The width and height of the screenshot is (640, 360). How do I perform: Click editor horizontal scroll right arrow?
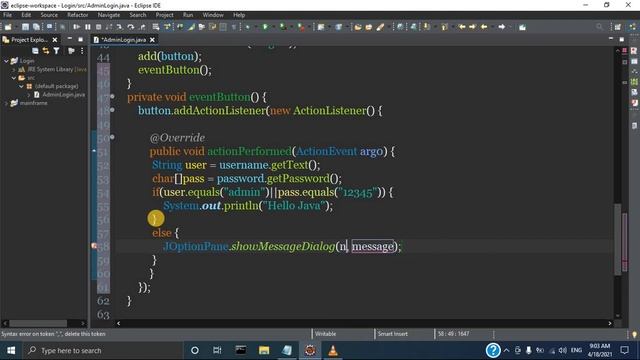[x=610, y=323]
